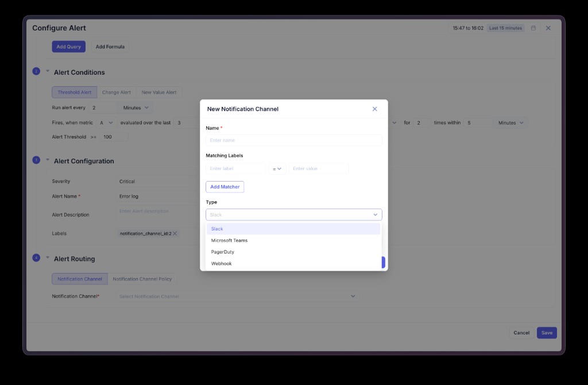Viewport: 588px width, 385px height.
Task: Click the step 4 circle beside Alert Routing
Action: 36,259
